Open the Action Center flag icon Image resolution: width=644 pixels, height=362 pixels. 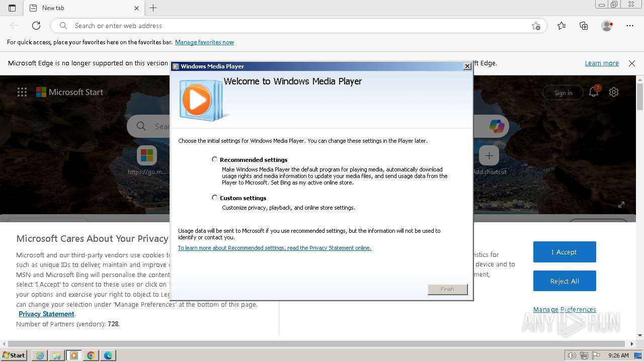595,355
